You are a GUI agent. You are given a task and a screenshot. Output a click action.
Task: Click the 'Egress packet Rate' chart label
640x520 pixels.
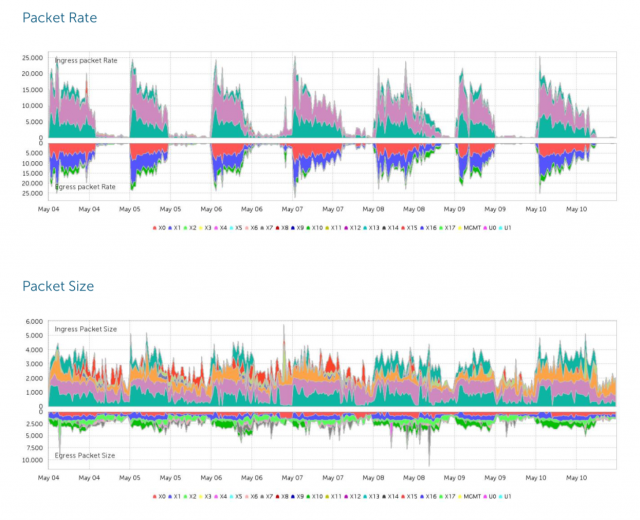coord(85,187)
